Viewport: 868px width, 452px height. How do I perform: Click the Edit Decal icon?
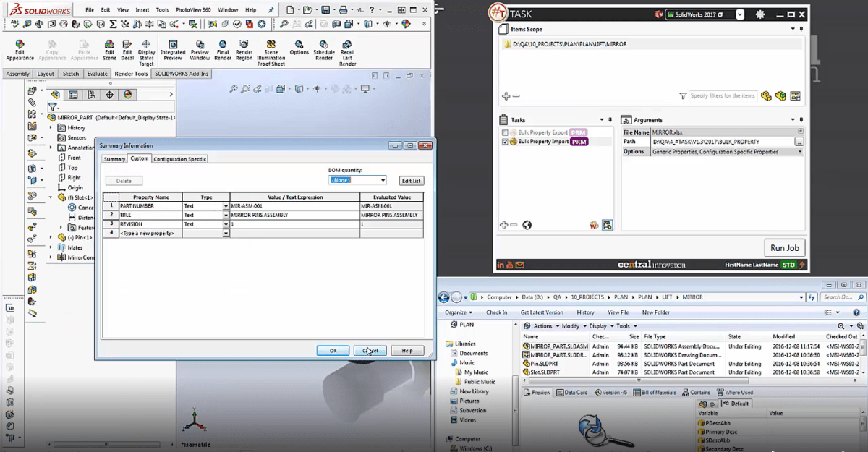click(x=127, y=45)
